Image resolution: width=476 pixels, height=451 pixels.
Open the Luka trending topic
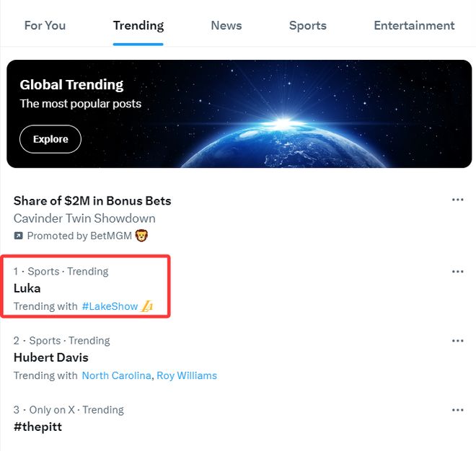click(x=27, y=288)
